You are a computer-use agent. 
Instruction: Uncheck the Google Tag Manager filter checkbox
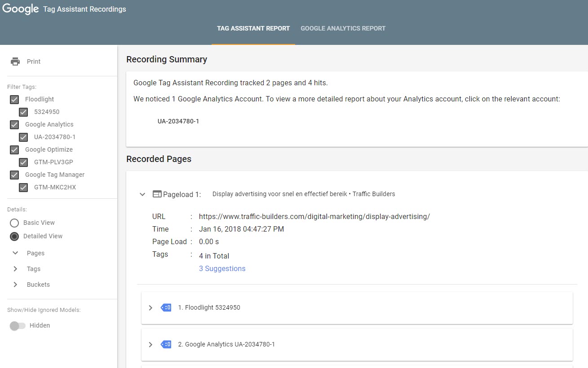(x=14, y=175)
